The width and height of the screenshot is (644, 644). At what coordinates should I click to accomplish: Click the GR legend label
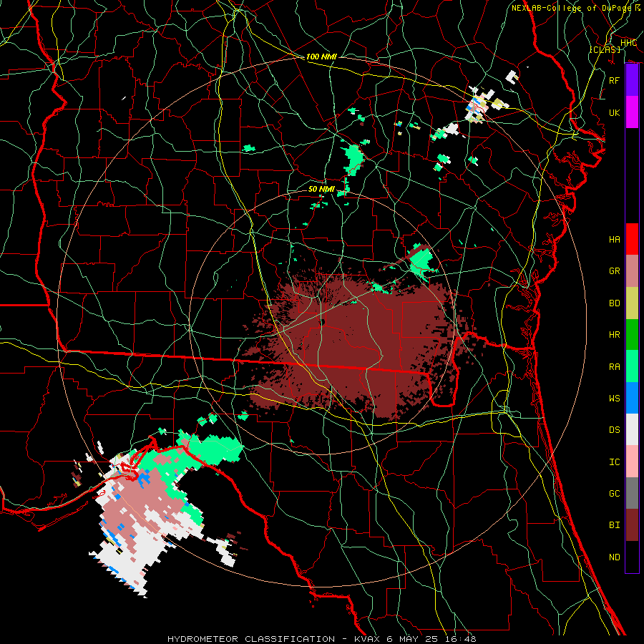tap(615, 271)
